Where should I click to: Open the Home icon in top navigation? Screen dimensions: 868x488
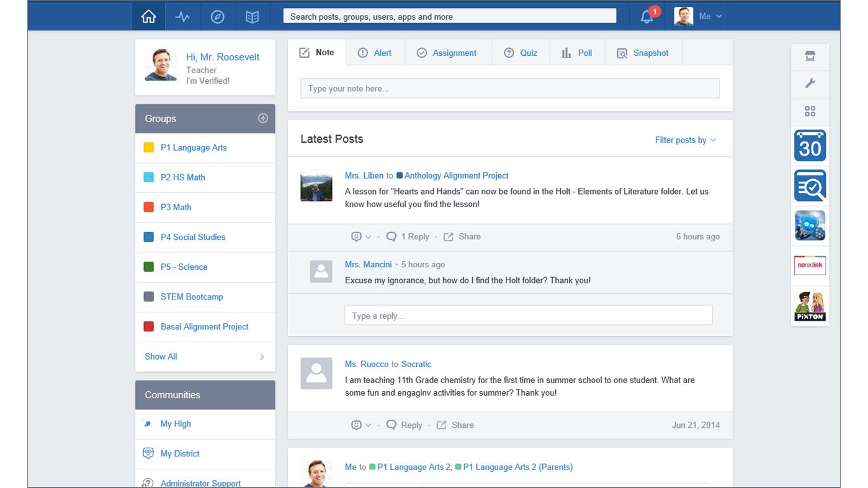pos(148,16)
